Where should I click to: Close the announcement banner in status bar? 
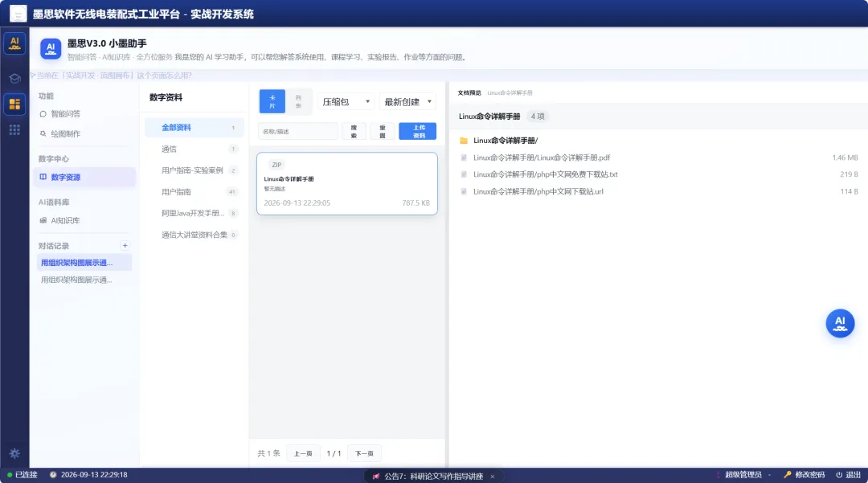tap(492, 476)
